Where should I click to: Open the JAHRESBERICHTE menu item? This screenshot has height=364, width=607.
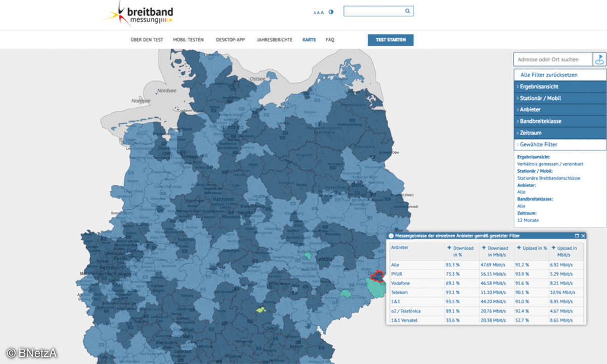click(x=275, y=39)
